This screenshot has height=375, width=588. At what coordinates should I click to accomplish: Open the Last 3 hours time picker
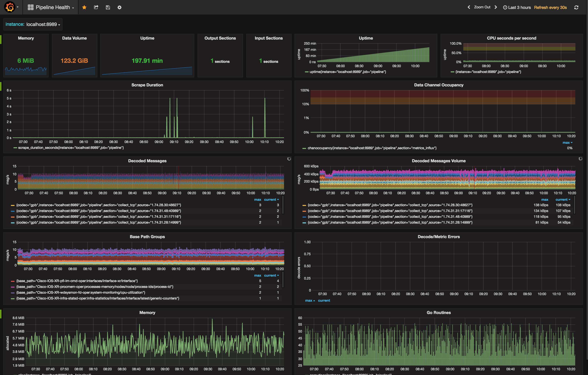(517, 7)
